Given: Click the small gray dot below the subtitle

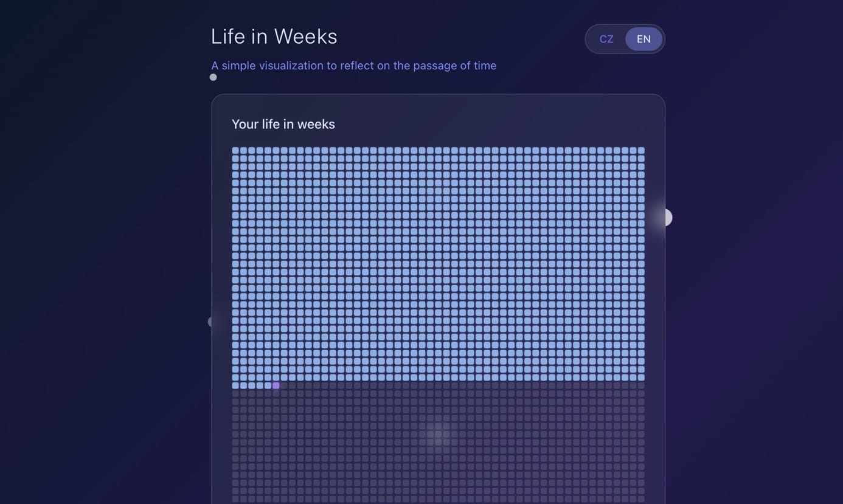Looking at the screenshot, I should 213,77.
